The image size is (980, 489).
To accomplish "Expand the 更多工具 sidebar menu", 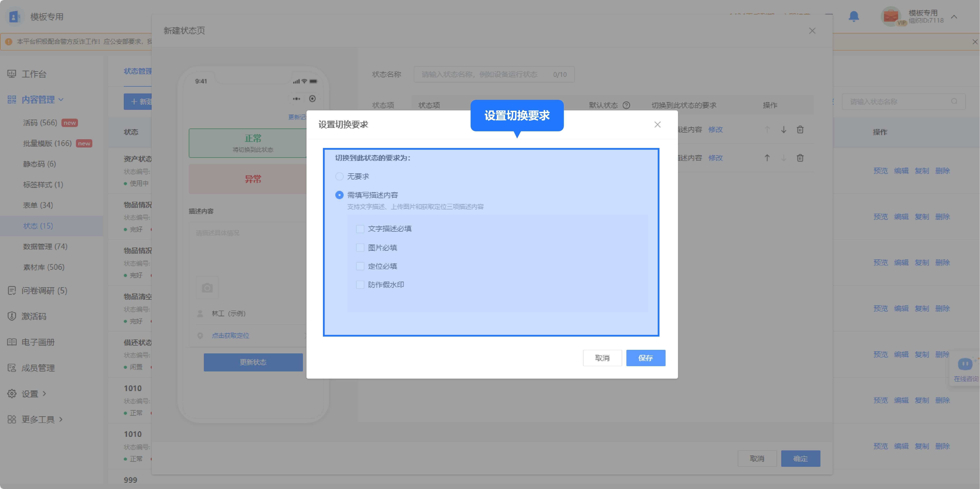I will 38,419.
